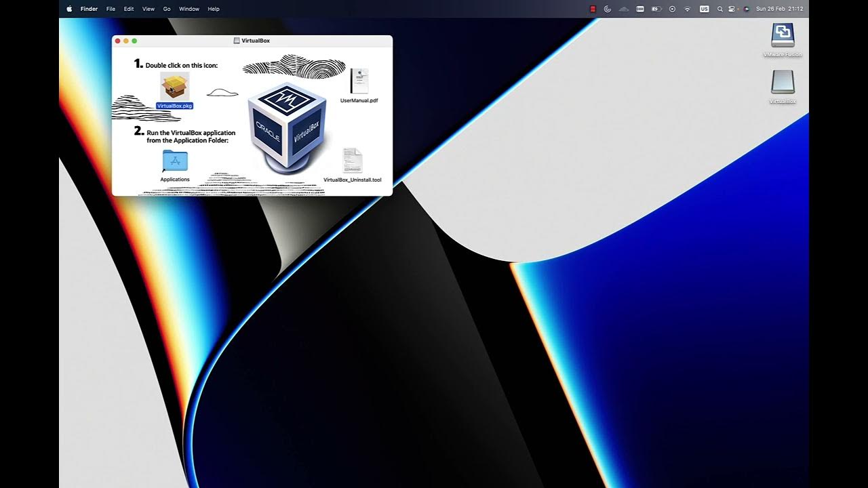Screen dimensions: 868x488
Task: Select the VirtualBox.pkg installer icon
Action: coord(175,87)
